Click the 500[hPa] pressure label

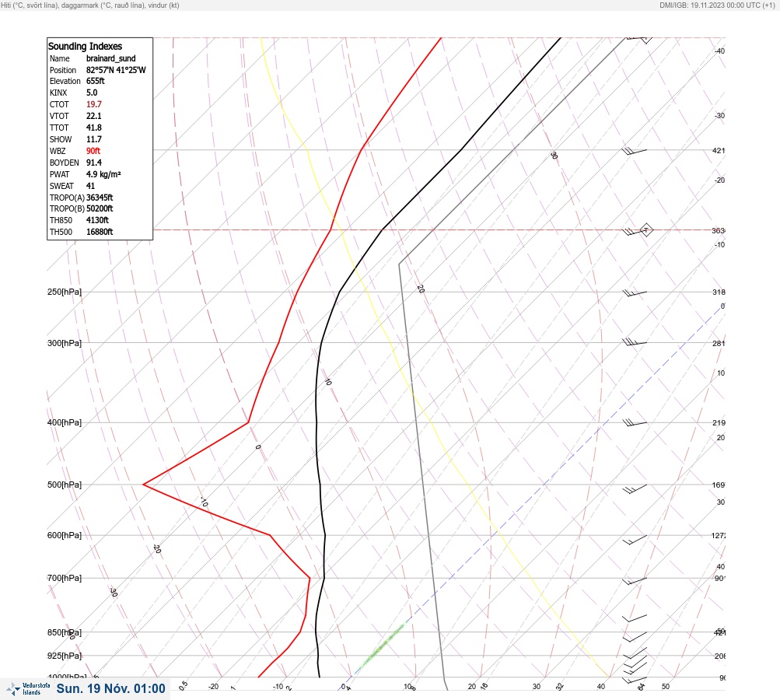[65, 485]
